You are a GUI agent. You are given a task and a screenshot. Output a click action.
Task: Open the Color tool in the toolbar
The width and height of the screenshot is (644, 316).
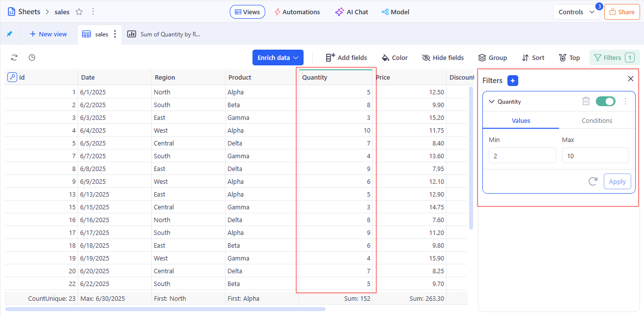[x=394, y=57]
